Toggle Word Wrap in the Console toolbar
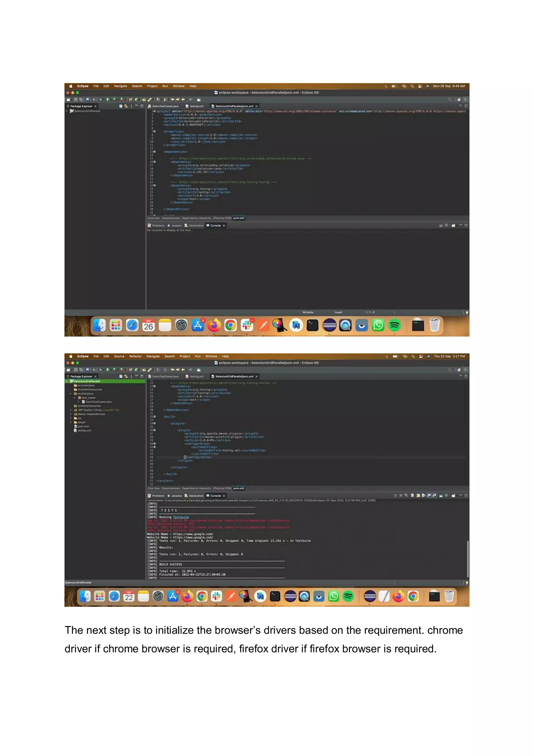The height and width of the screenshot is (756, 534). [x=424, y=495]
